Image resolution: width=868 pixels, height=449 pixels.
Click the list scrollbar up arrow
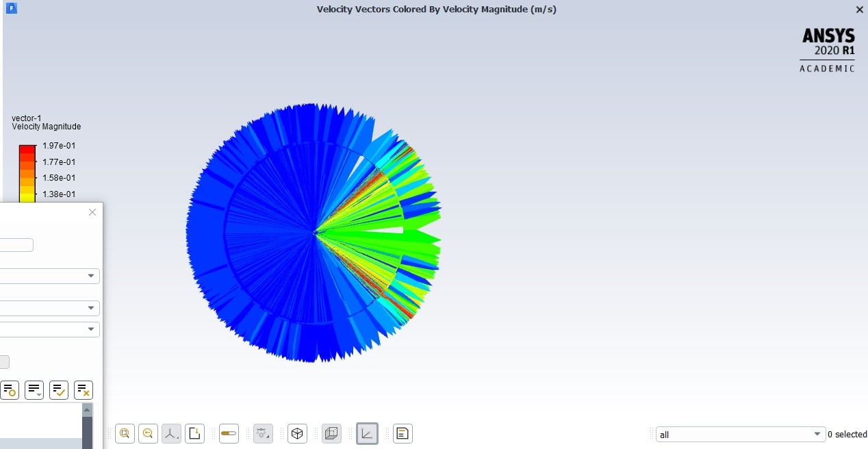(87, 409)
